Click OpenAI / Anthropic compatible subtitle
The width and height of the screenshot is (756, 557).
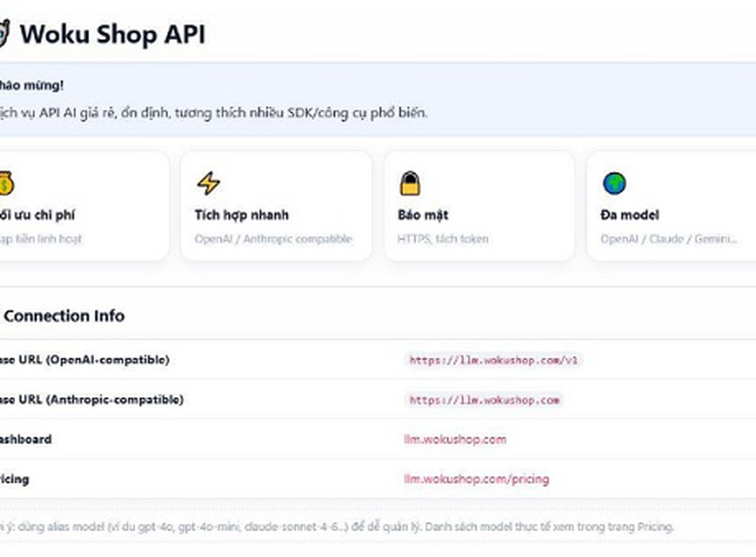274,239
